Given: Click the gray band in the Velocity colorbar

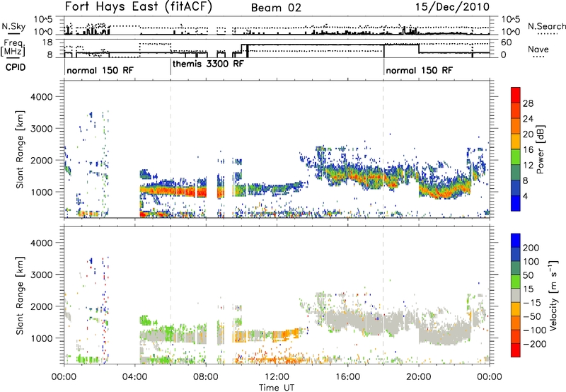Looking at the screenshot, I should coord(516,295).
